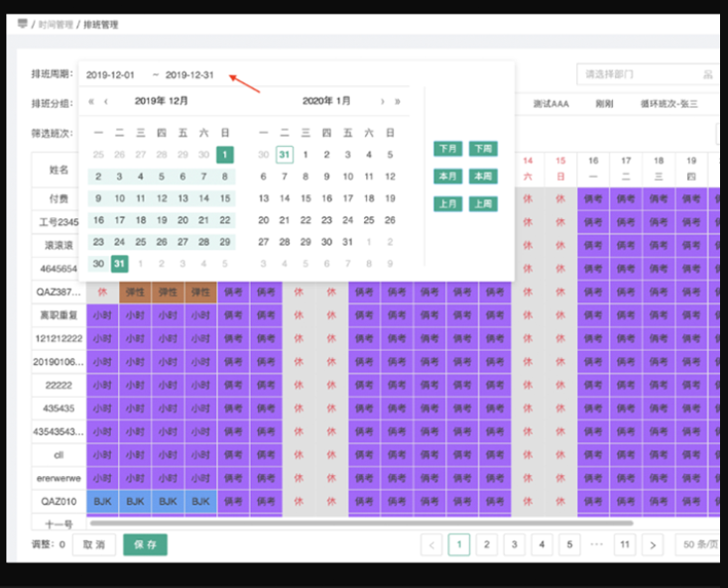Click the home icon in breadcrumb
Screen dimensions: 728x588
pyautogui.click(x=22, y=24)
